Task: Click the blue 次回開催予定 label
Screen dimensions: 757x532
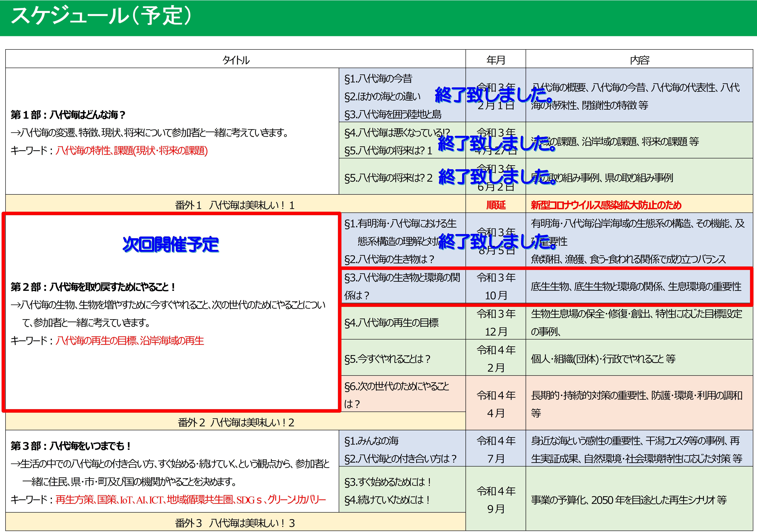Action: pos(170,244)
